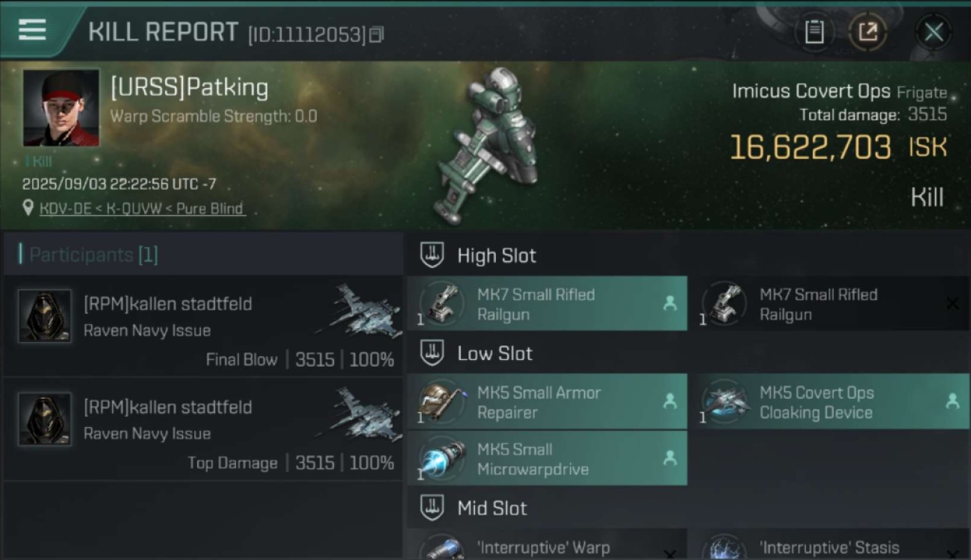Image resolution: width=971 pixels, height=560 pixels.
Task: Select MK5 Small Microwarpdrive module
Action: pos(547,458)
